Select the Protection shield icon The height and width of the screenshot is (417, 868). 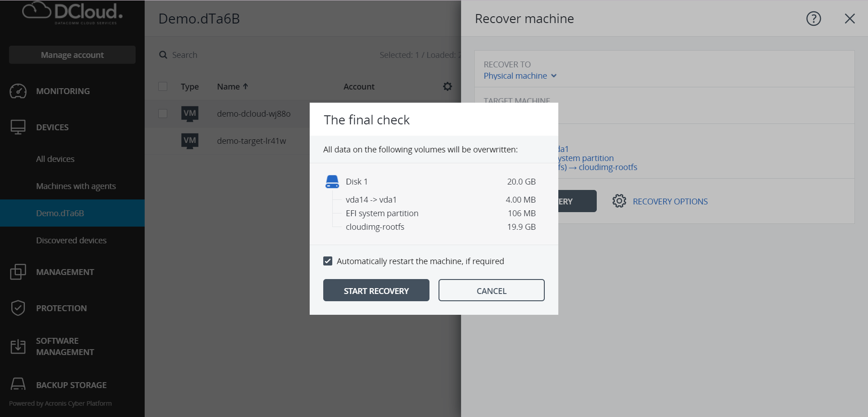[x=18, y=308]
